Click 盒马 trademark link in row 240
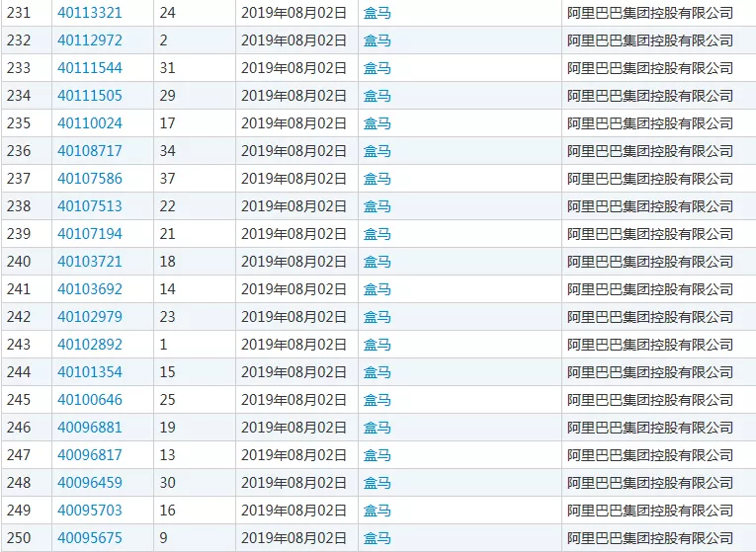The height and width of the screenshot is (552, 756). coord(378,262)
